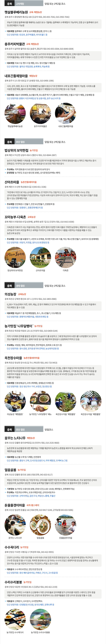
Task: Click the 수리수리봉봉 heading
Action: click(x=13, y=582)
